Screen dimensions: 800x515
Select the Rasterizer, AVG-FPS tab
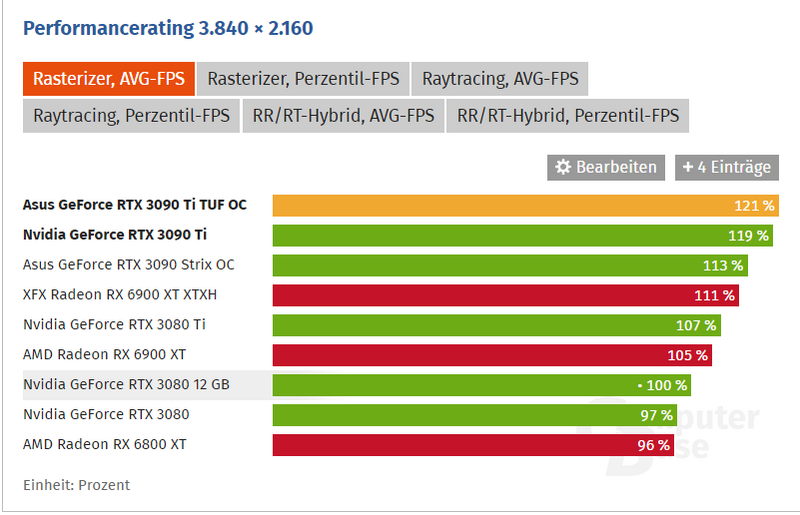point(109,79)
